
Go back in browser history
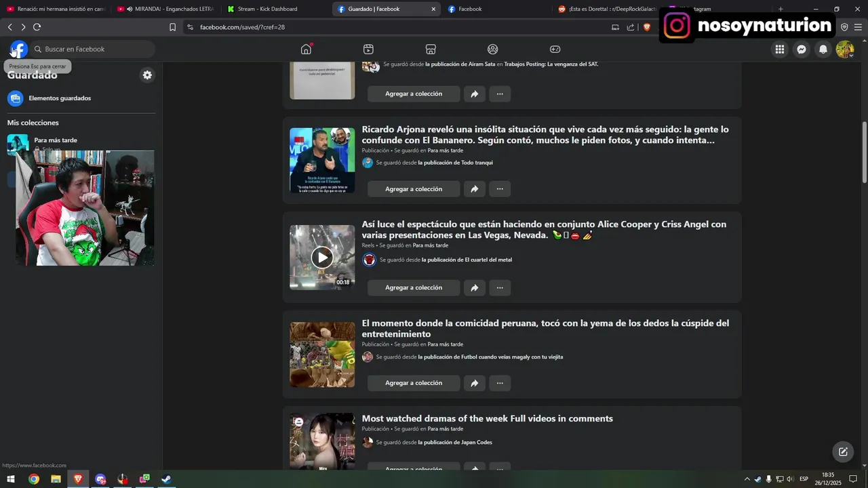tap(9, 27)
